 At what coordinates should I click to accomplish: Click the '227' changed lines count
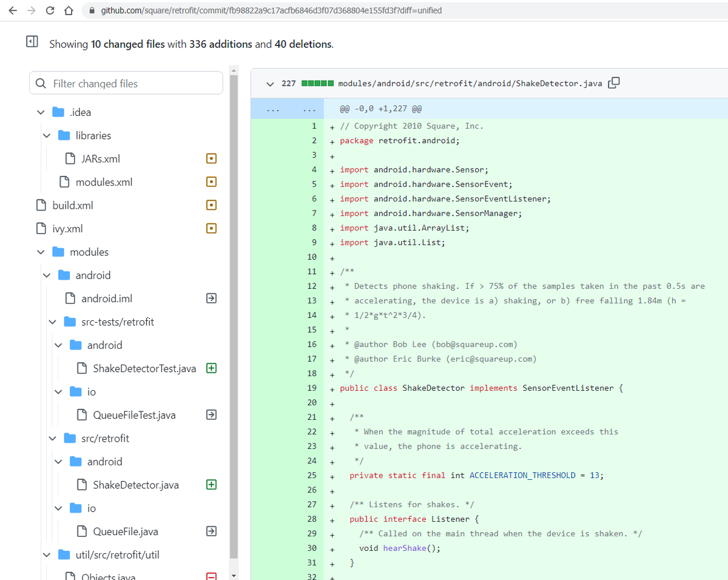click(x=289, y=83)
